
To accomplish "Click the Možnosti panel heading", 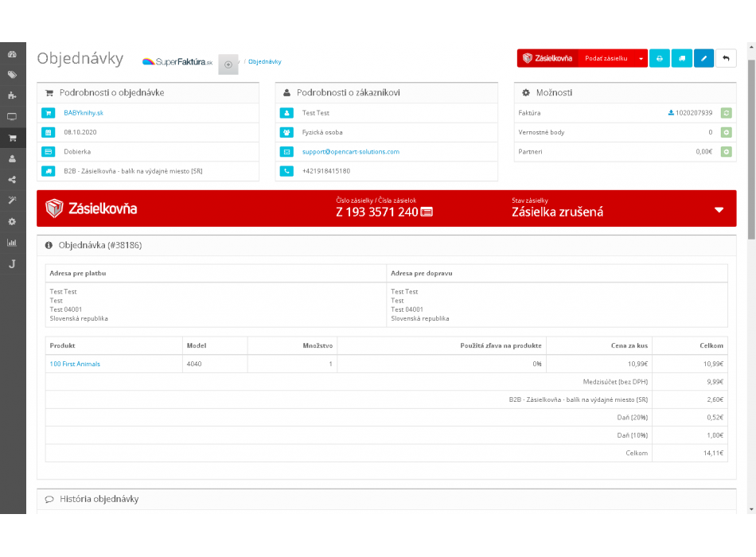I will click(x=554, y=92).
